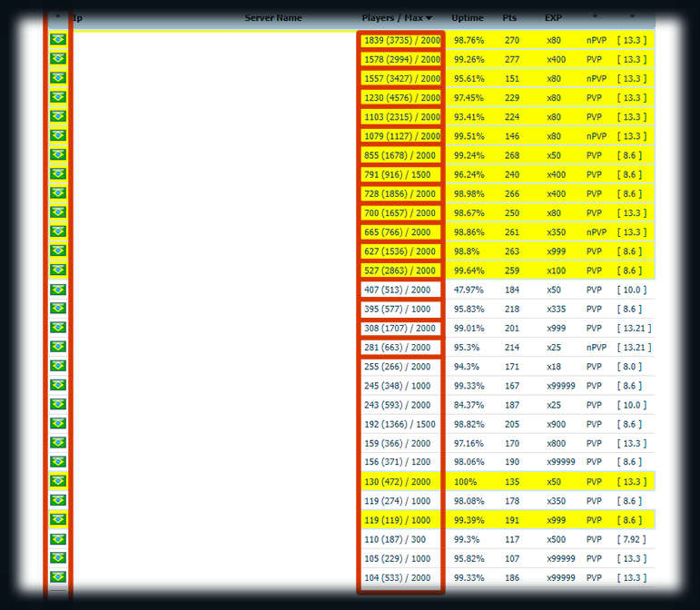
Task: Click the 100% uptime value
Action: pos(465,482)
